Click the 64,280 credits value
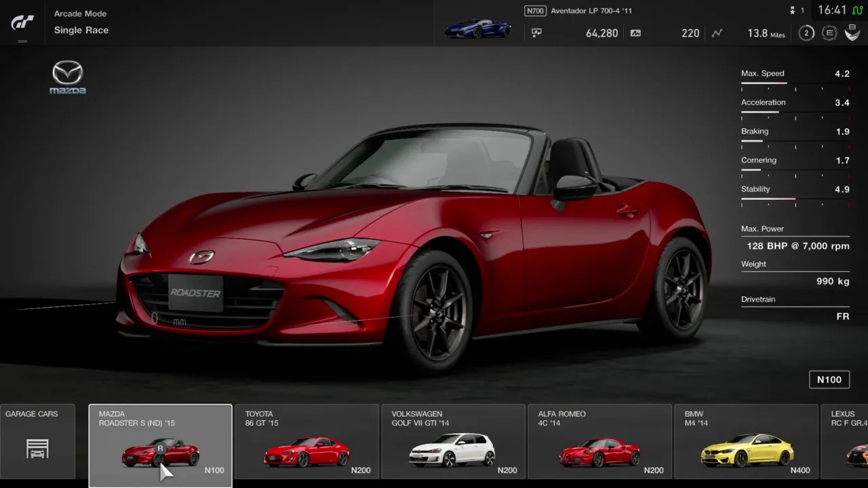Viewport: 868px width, 488px height. click(x=602, y=33)
